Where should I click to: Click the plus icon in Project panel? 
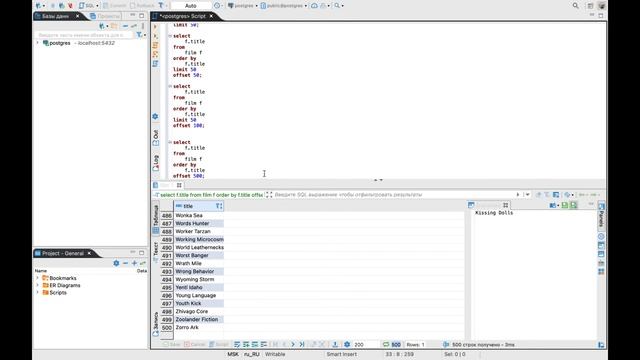coord(134,263)
